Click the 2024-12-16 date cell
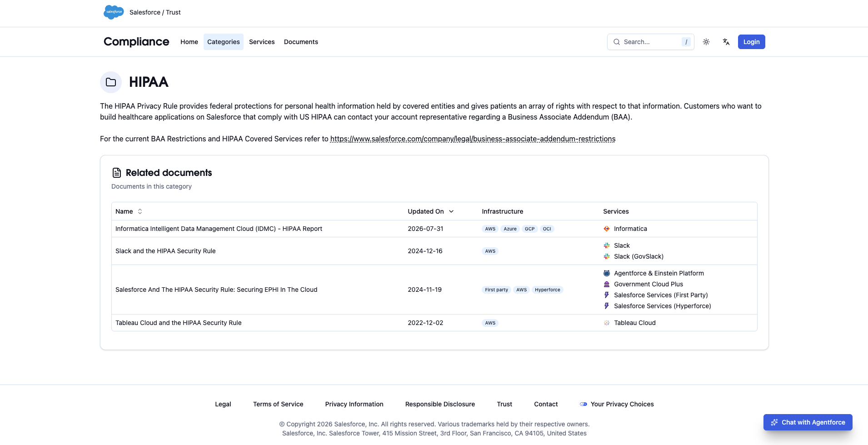Image resolution: width=868 pixels, height=445 pixels. (425, 251)
